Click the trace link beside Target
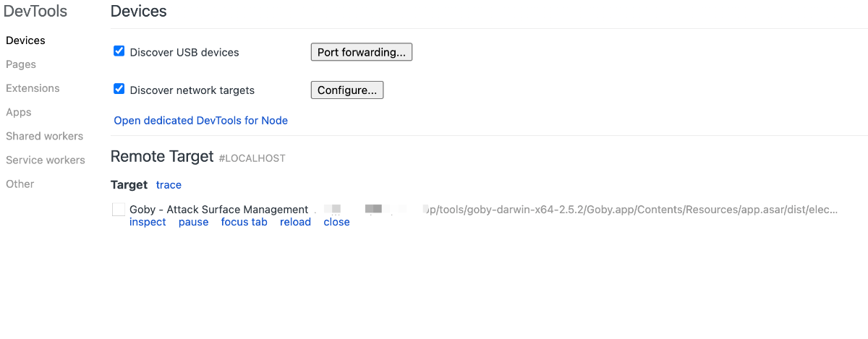This screenshot has width=868, height=339. pos(169,185)
